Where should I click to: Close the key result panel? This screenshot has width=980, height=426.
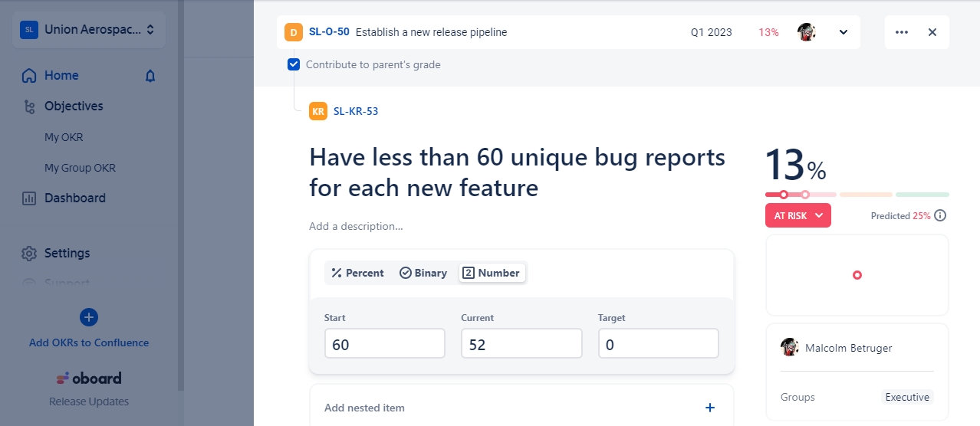pos(932,32)
